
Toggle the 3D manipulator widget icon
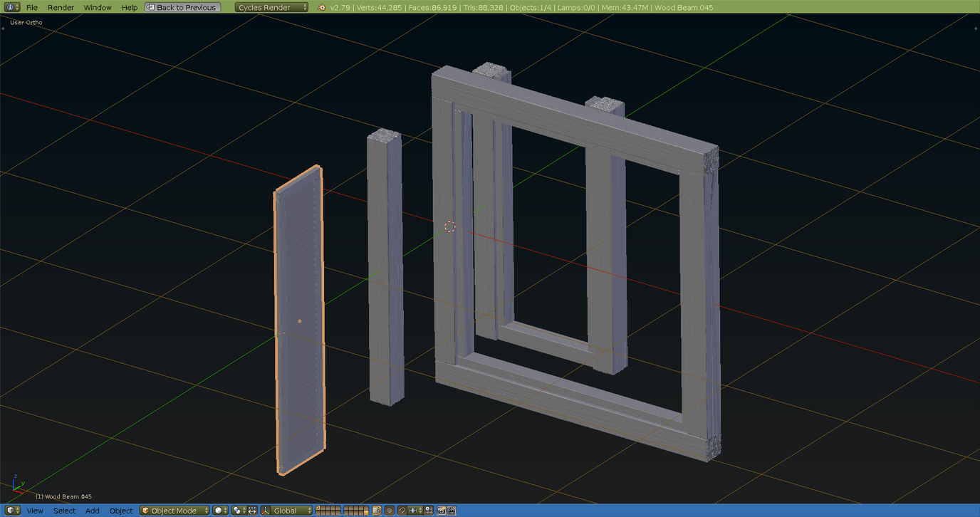(x=266, y=511)
